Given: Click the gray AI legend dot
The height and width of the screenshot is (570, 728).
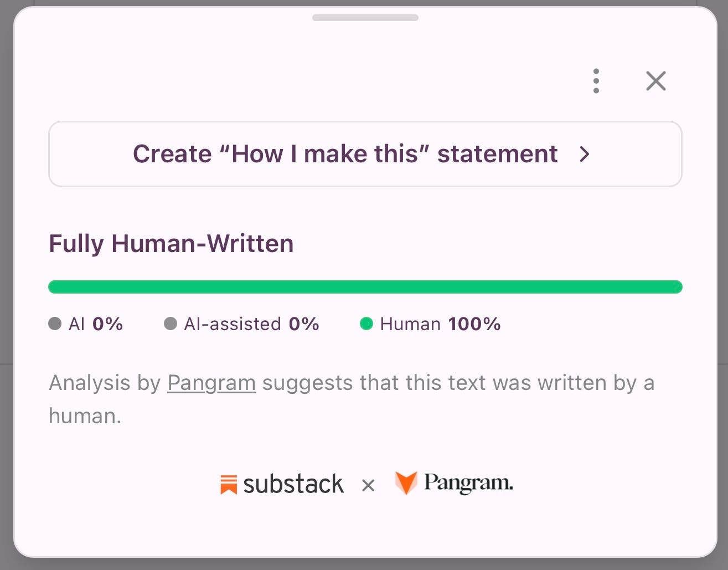Looking at the screenshot, I should point(55,323).
